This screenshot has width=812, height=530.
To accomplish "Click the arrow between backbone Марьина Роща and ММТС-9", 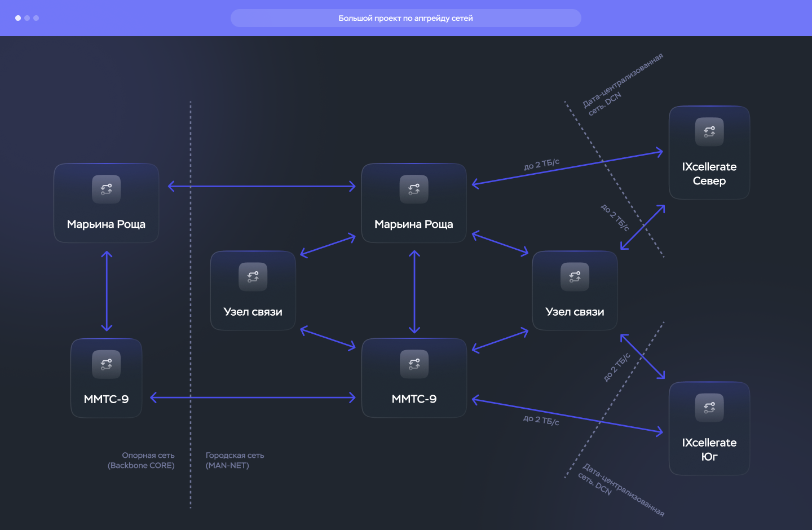I will click(x=107, y=291).
